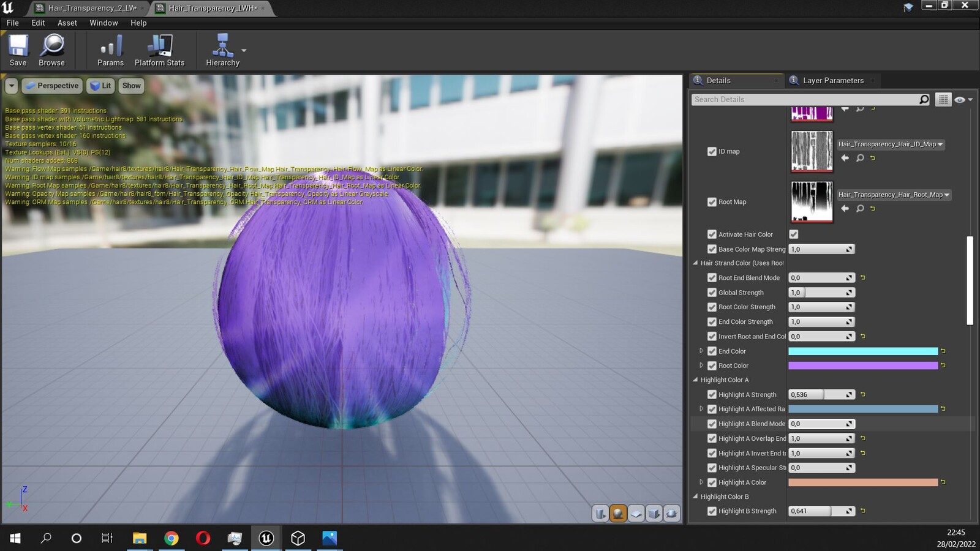Edit the salmon Highlight A Color swatch
Screen dimensions: 980x551
pos(863,482)
